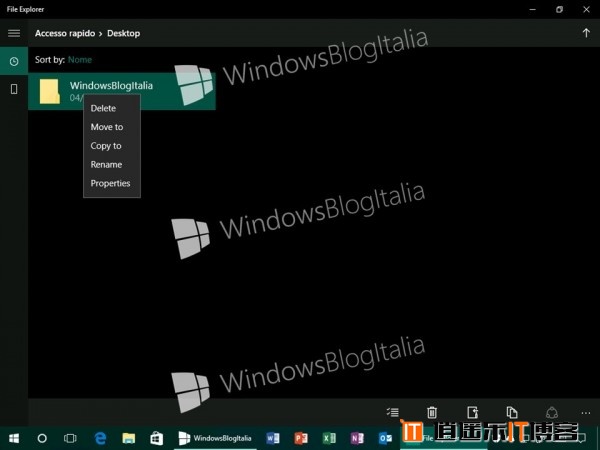Close the File Explorer window
Viewport: 600px width, 450px height.
pos(586,9)
